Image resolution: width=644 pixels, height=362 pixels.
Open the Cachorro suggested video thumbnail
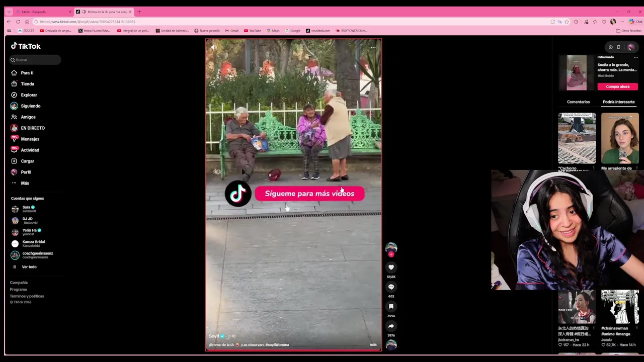click(577, 139)
